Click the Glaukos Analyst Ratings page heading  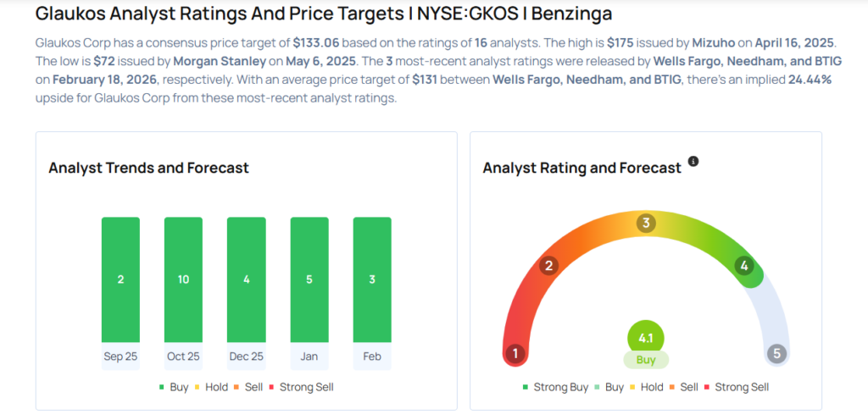coord(324,14)
